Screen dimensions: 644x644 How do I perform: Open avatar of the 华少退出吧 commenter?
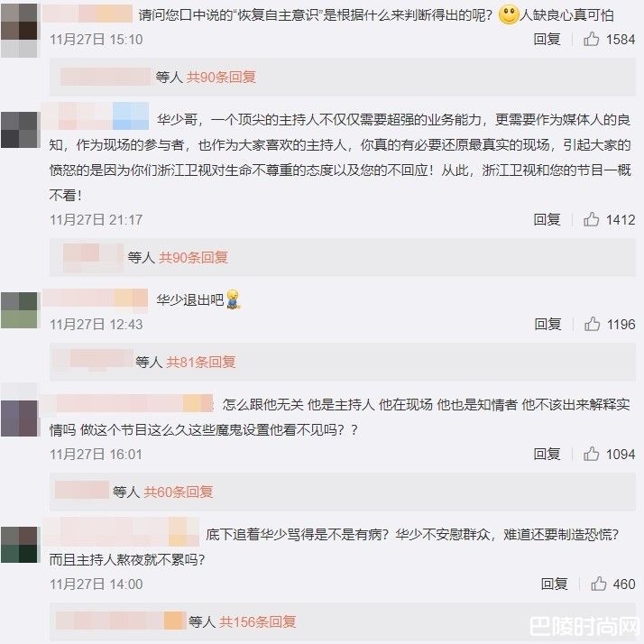click(19, 310)
